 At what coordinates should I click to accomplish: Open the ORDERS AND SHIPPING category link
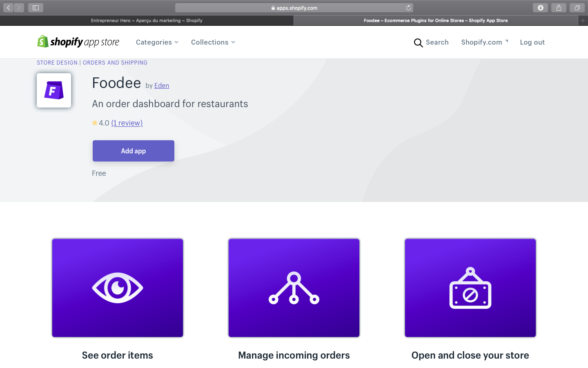[x=115, y=63]
